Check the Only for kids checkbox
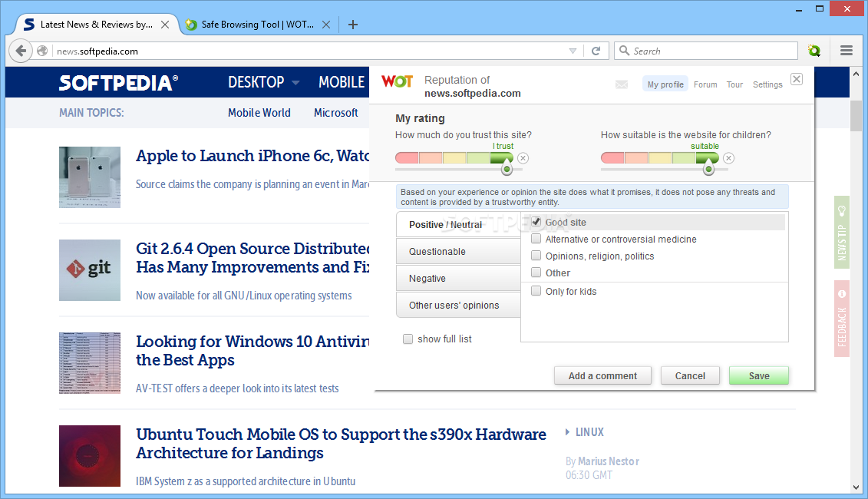This screenshot has width=868, height=499. click(536, 291)
